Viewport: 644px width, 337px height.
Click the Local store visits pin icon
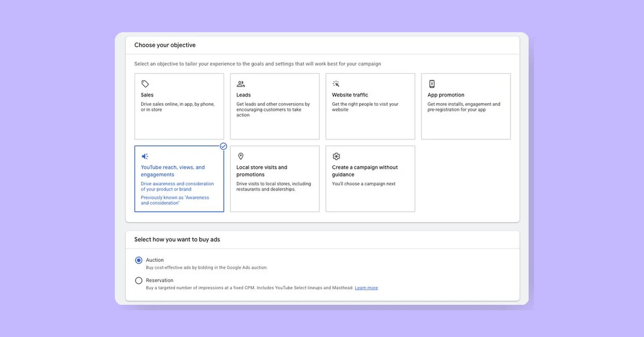(x=240, y=156)
